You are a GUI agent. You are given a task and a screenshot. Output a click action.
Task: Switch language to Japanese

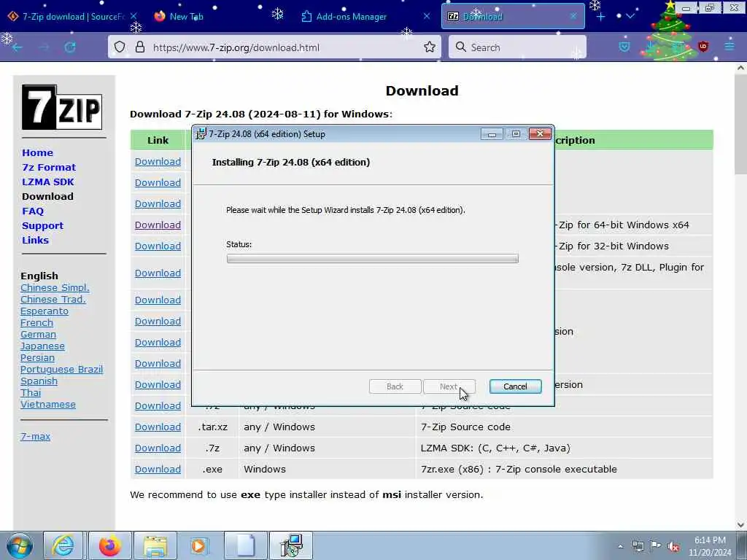[x=42, y=346]
